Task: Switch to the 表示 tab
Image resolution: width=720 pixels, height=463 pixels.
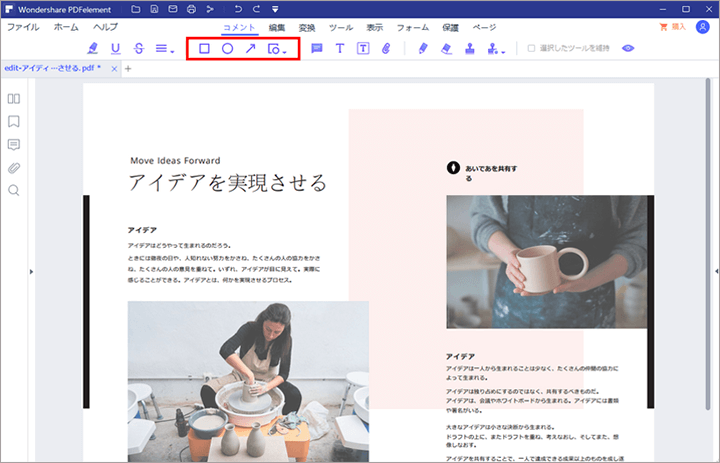Action: (x=374, y=28)
